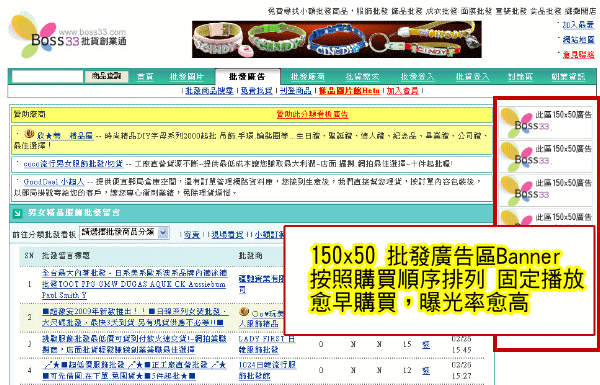Open the LADY FIRST vendor link
This screenshot has width=600, height=385.
tap(267, 344)
